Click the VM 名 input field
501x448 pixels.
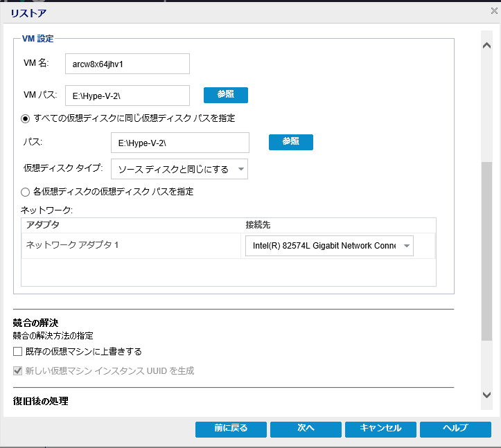[128, 64]
